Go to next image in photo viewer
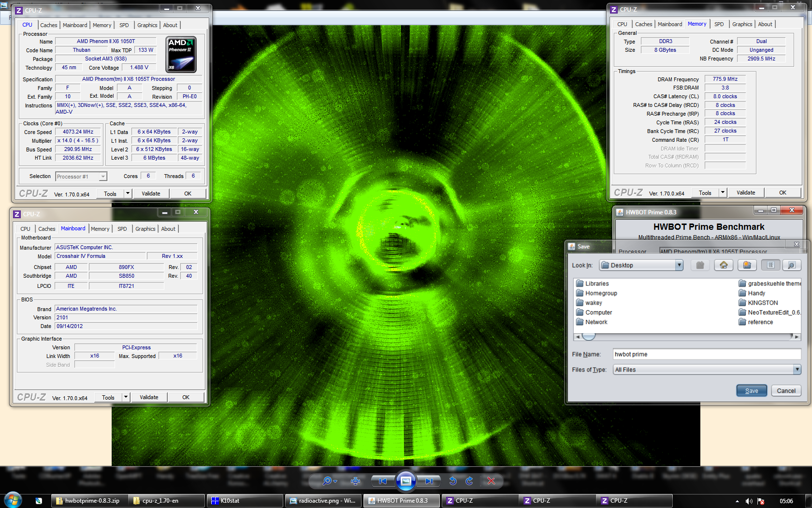Viewport: 812px width, 508px height. [x=429, y=481]
